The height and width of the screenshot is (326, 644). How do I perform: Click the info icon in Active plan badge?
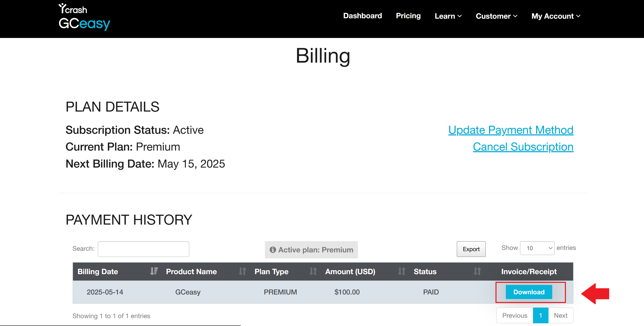click(273, 250)
